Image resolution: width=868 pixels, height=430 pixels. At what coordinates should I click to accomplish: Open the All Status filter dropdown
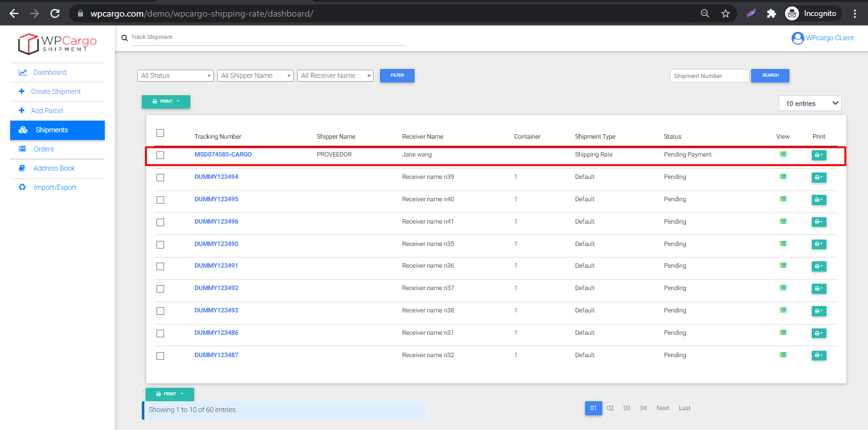pyautogui.click(x=175, y=75)
